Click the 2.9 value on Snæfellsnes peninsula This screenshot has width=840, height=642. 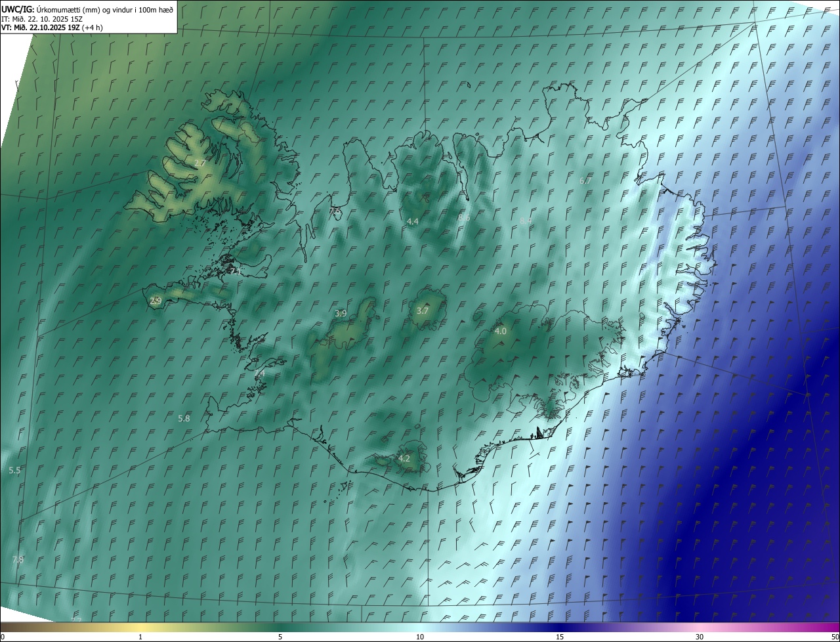(156, 301)
